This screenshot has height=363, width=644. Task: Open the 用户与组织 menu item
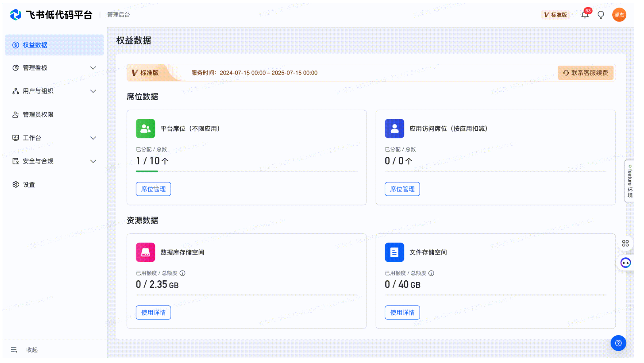tap(54, 91)
